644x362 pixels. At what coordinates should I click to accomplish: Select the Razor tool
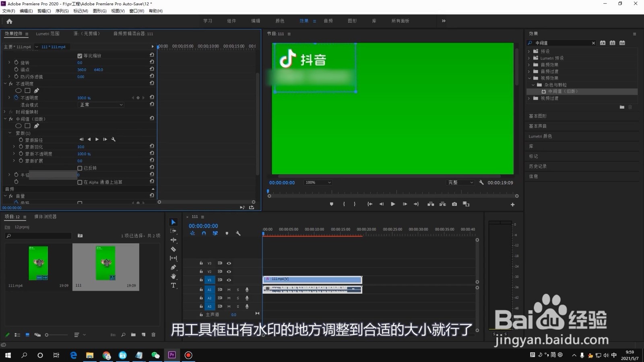tap(173, 249)
